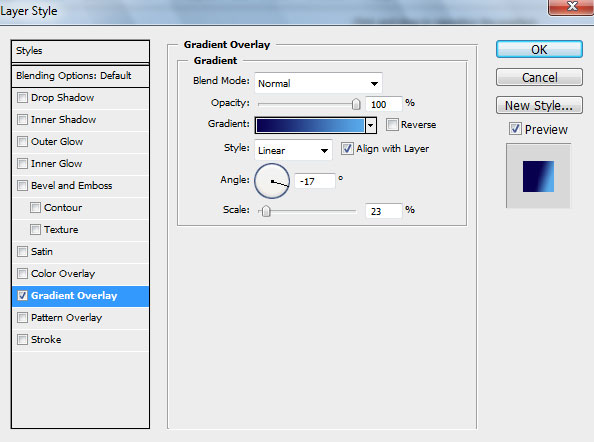Click the blue gradient swatch bar

310,125
